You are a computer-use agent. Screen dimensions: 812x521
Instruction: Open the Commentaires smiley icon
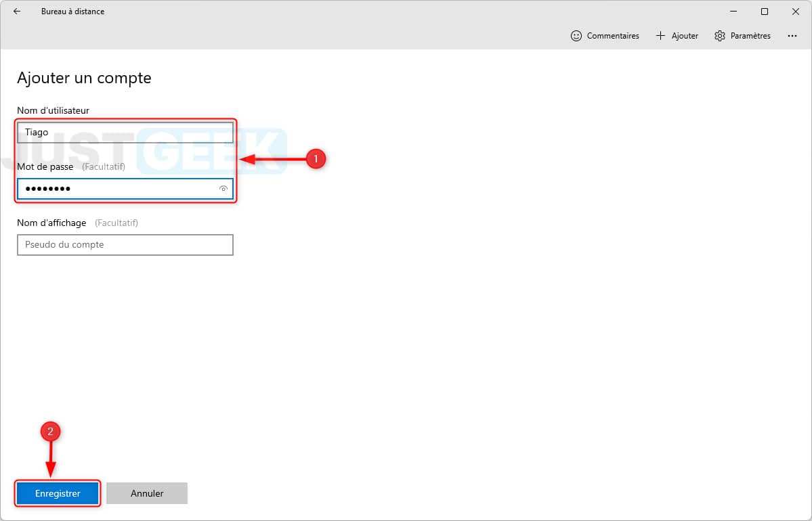coord(576,36)
